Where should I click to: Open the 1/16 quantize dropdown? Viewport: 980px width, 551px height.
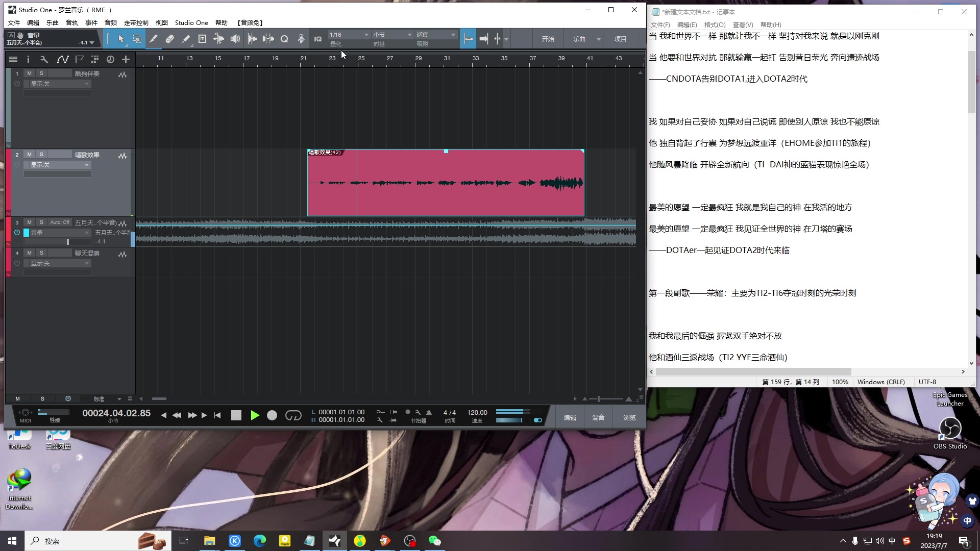(349, 35)
